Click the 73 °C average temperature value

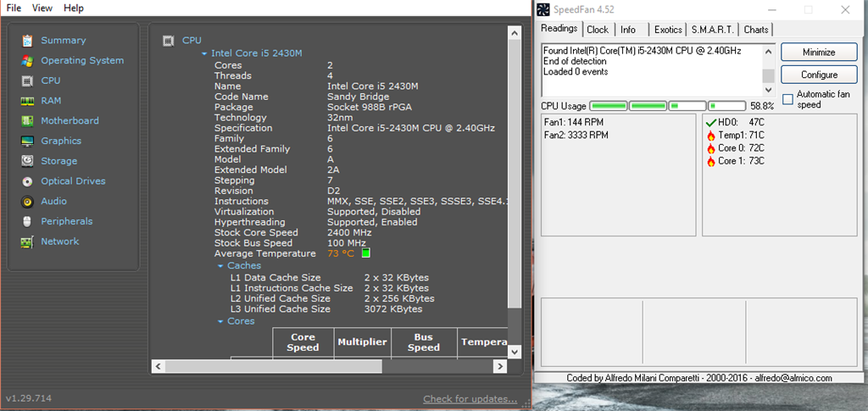tap(341, 253)
